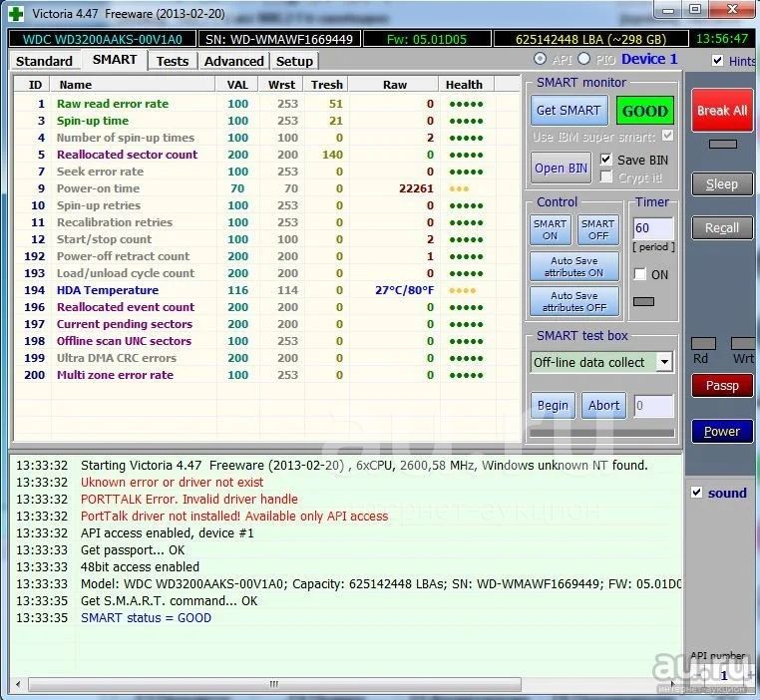760x700 pixels.
Task: Click the SMART status = GOOD log line
Action: click(146, 617)
